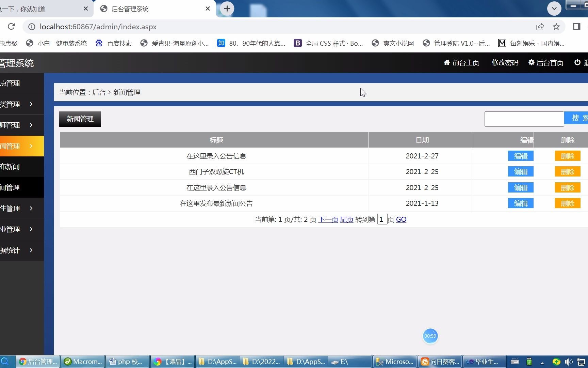Click the home icon beside 前台主页
Viewport: 588px width, 368px height.
tap(447, 62)
